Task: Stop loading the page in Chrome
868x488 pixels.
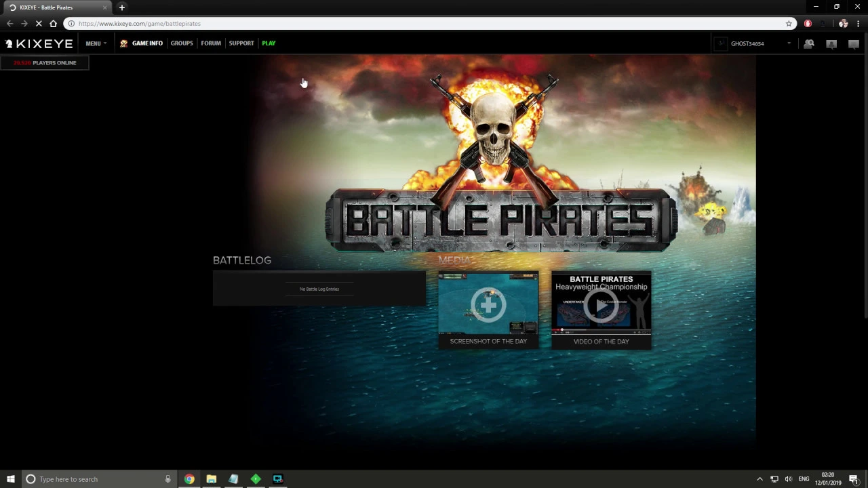Action: tap(39, 24)
